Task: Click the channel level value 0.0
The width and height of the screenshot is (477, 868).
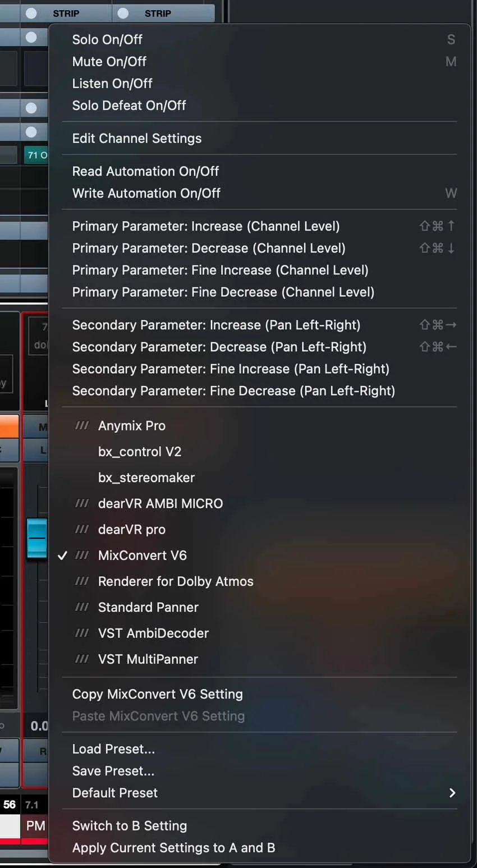Action: 38,726
